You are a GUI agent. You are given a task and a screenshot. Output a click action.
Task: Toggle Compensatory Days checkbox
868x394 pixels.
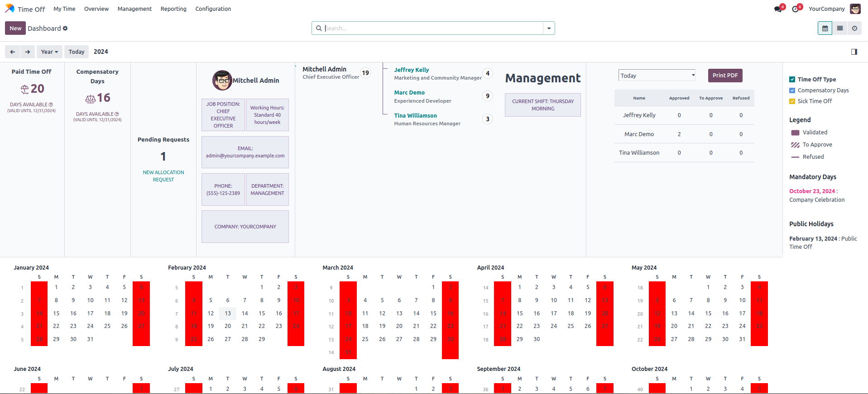coord(792,90)
